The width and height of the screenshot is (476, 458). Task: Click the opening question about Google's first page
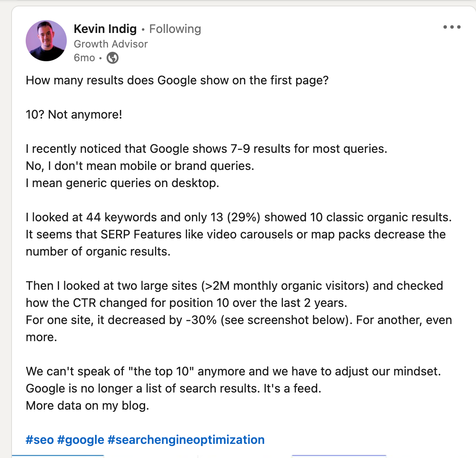[x=177, y=80]
